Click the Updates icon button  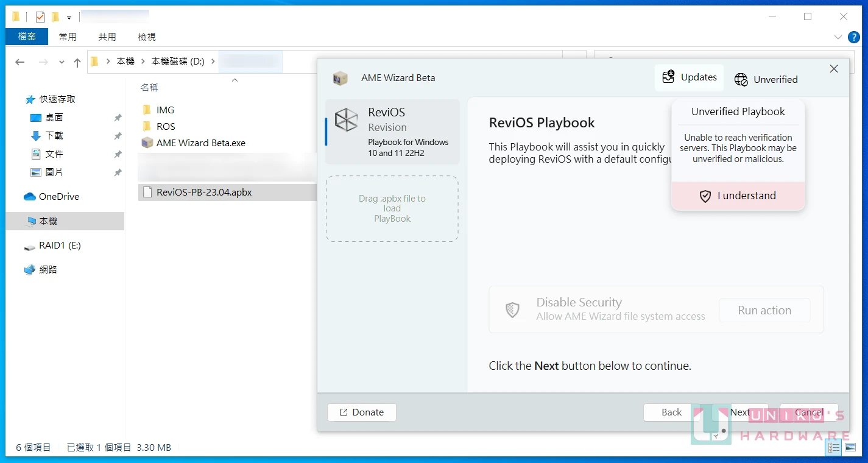[x=669, y=77]
